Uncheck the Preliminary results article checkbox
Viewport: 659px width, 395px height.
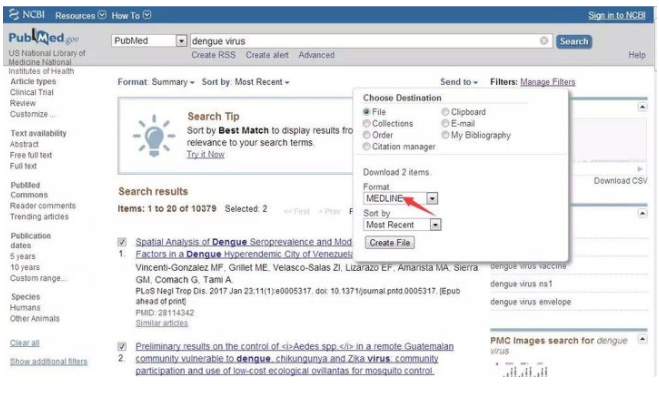(x=122, y=347)
